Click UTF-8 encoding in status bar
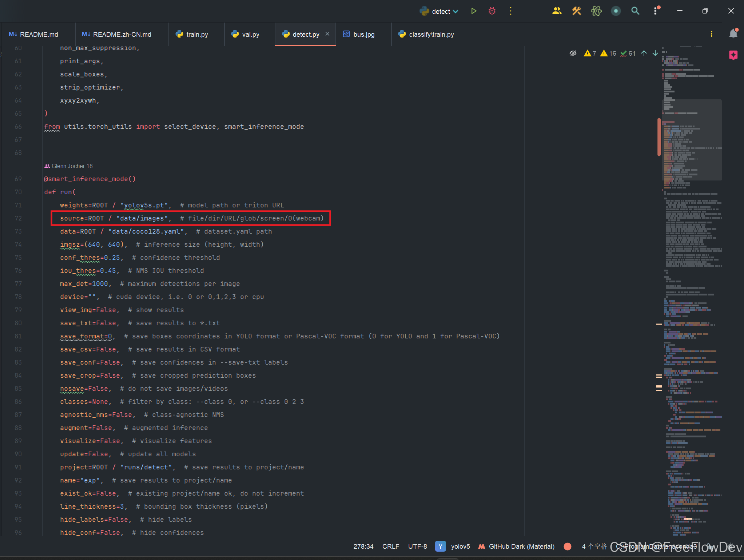The image size is (744, 560). 417,546
